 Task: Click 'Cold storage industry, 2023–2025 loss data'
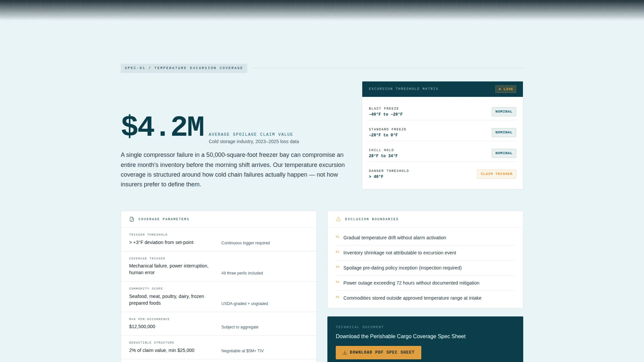(254, 141)
